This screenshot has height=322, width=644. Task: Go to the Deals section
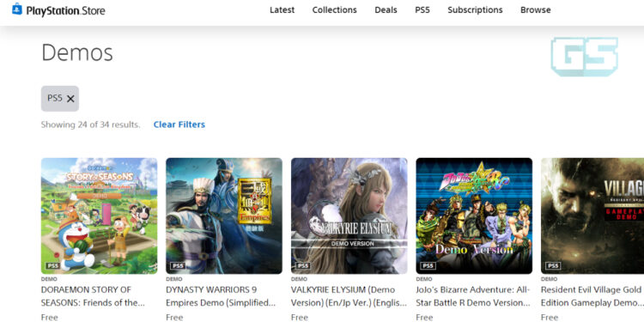pos(386,9)
